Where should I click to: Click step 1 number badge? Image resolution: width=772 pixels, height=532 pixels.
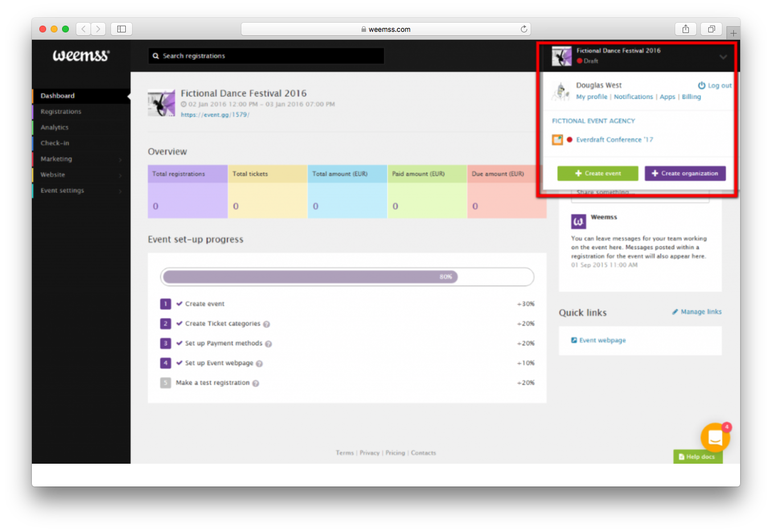[x=165, y=304]
